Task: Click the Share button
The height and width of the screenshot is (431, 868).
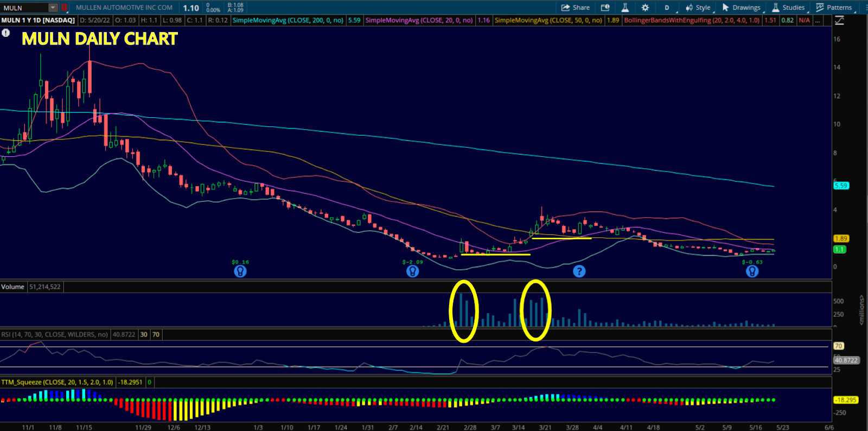Action: (x=576, y=8)
